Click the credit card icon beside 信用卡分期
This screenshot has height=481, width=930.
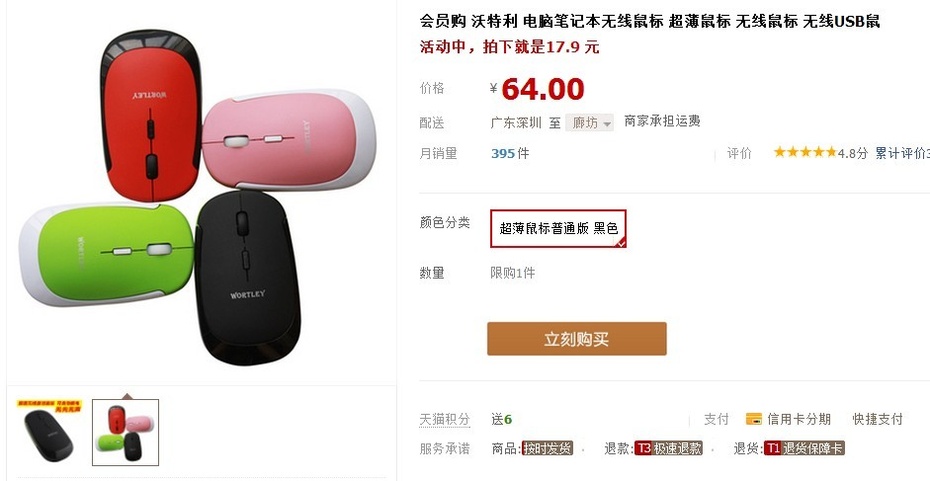(753, 419)
